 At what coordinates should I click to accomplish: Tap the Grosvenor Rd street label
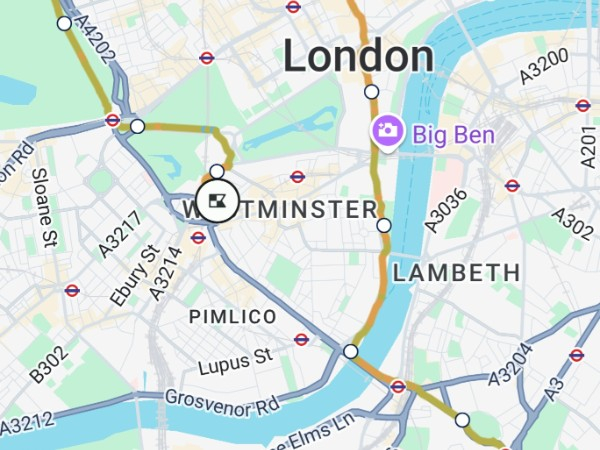click(x=222, y=403)
